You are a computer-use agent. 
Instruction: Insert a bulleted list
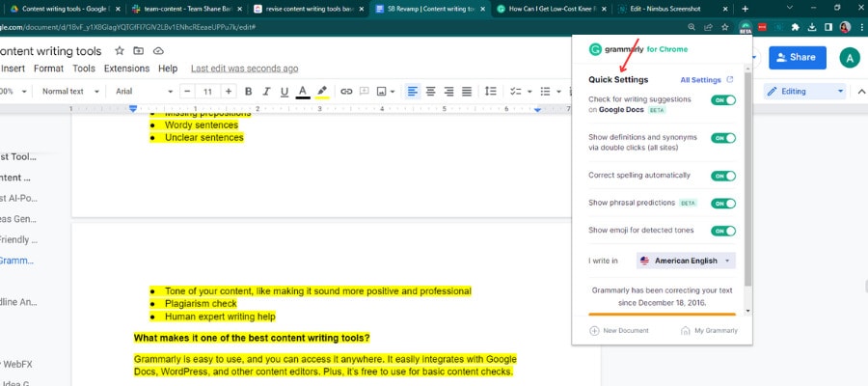pos(545,92)
